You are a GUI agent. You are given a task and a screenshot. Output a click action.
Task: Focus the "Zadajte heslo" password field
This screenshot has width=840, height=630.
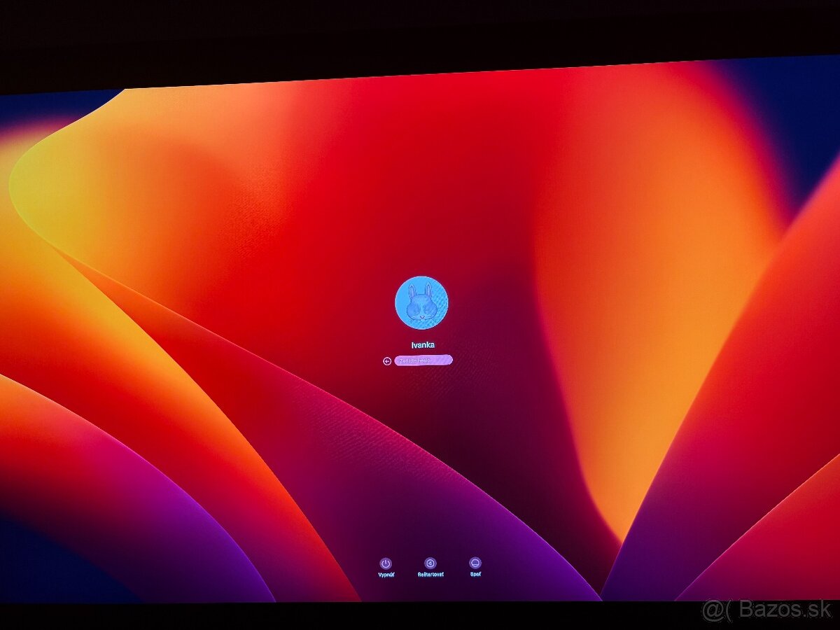click(423, 360)
